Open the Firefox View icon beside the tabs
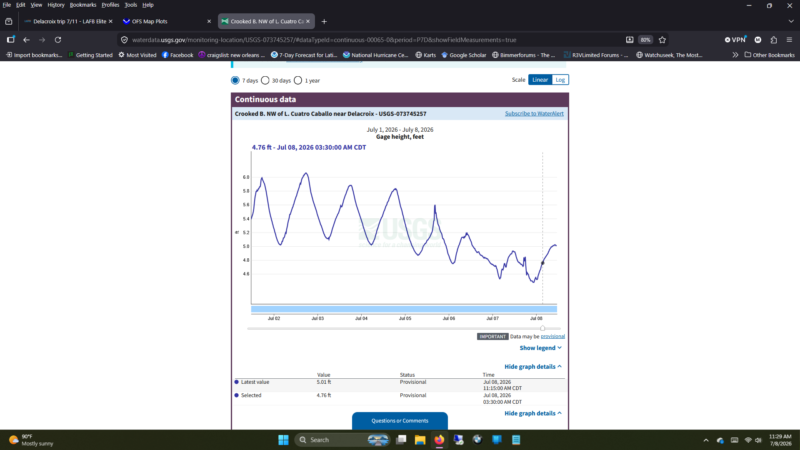800x450 pixels. (9, 21)
